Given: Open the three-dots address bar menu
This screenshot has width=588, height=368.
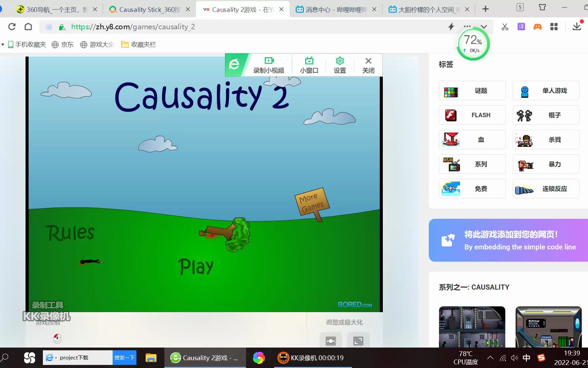Looking at the screenshot, I should point(467,27).
